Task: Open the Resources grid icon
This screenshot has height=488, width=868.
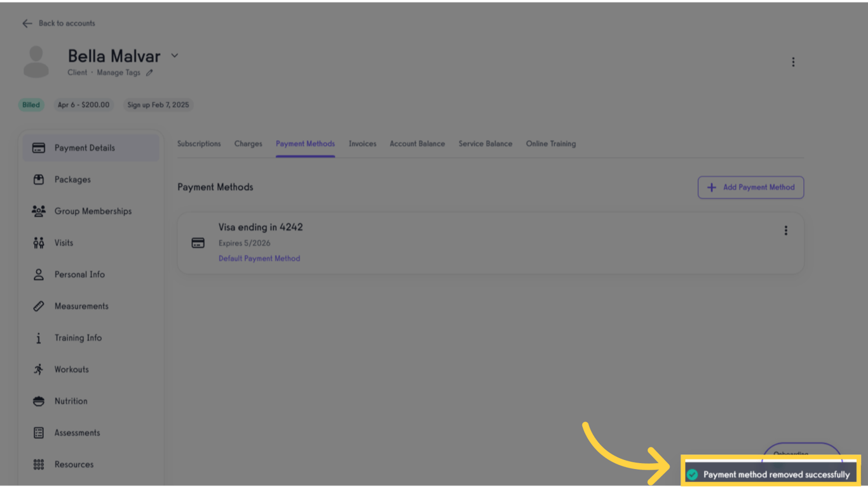Action: pyautogui.click(x=38, y=464)
